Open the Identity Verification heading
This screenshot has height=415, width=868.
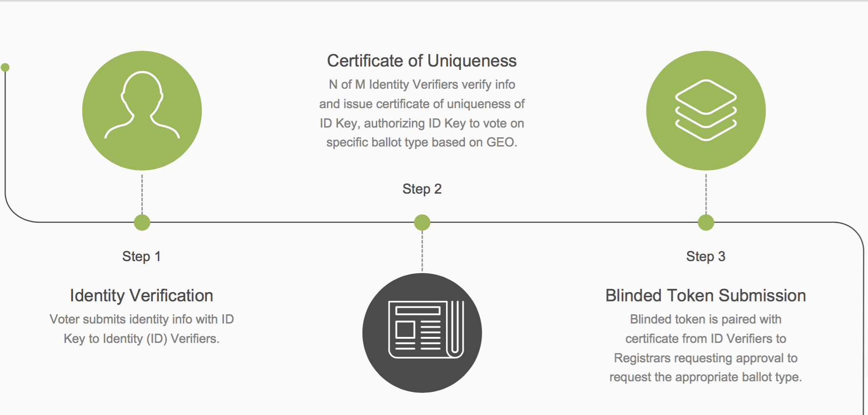pos(141,296)
